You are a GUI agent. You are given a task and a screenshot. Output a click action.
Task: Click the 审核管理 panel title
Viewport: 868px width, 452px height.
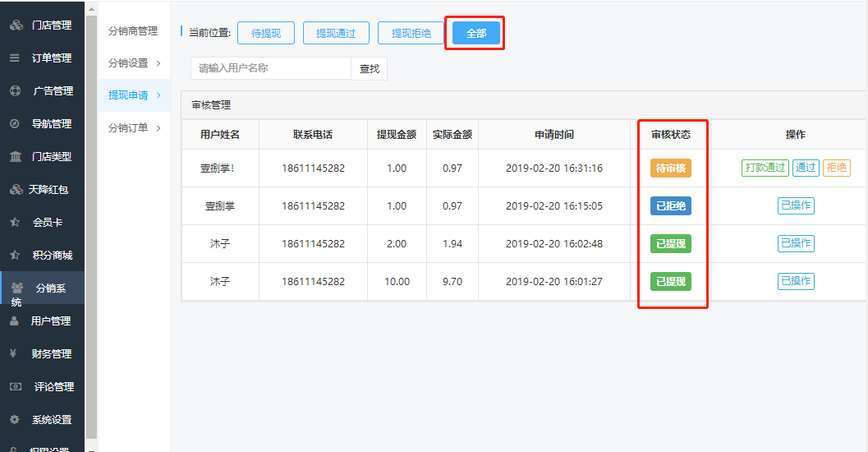click(x=211, y=105)
